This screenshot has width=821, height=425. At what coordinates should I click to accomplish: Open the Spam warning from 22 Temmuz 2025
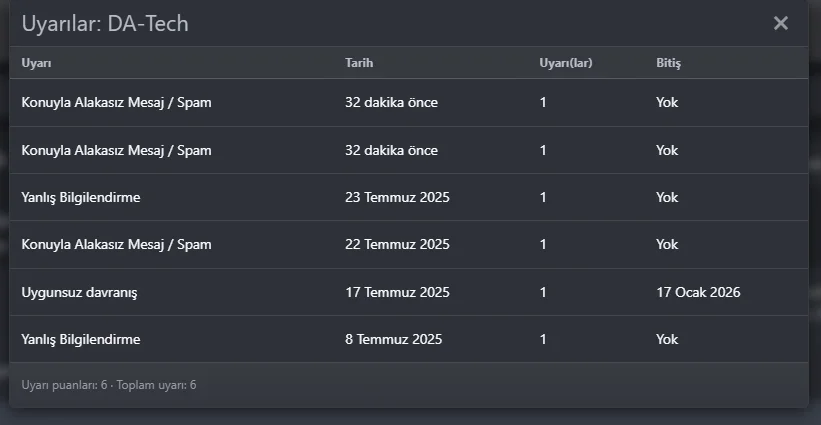pyautogui.click(x=116, y=244)
